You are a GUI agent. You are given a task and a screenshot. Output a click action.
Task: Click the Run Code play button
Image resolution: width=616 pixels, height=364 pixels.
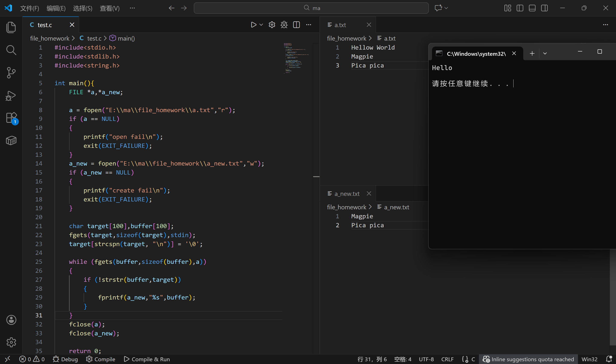pyautogui.click(x=254, y=25)
